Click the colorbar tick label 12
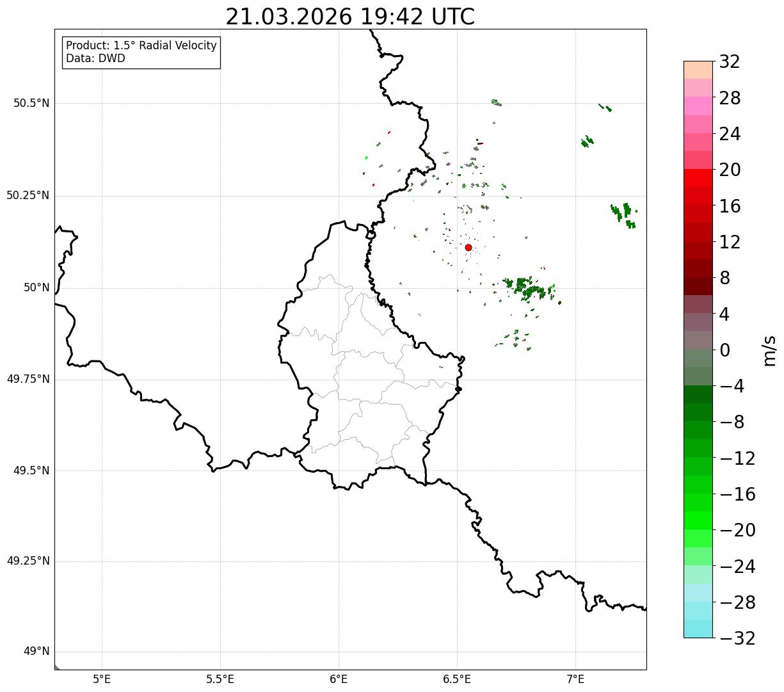Viewport: 784px width, 692px height. pyautogui.click(x=730, y=242)
